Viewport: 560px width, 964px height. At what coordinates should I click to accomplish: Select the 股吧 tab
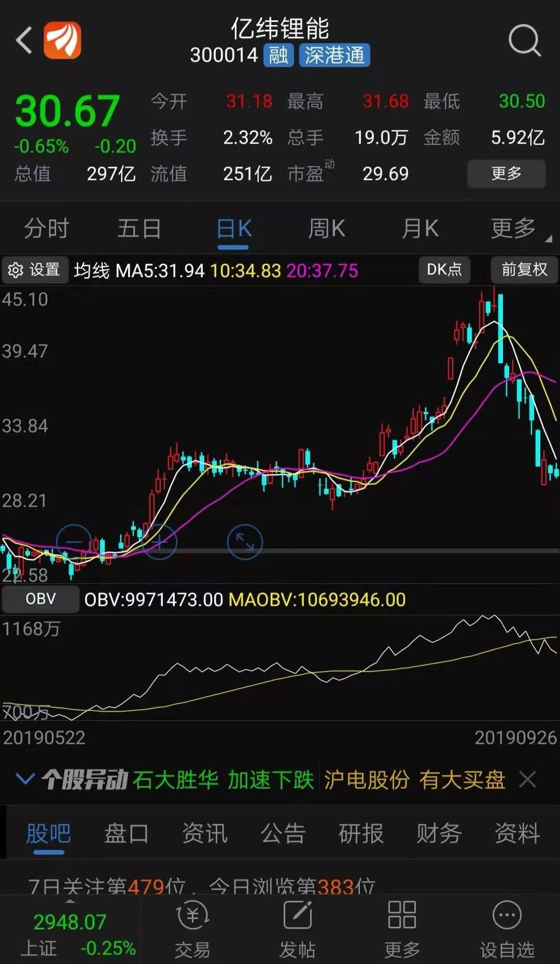[x=48, y=834]
